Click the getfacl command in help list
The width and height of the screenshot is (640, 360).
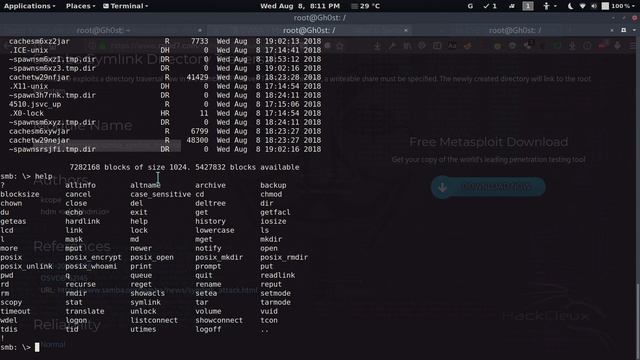point(276,212)
